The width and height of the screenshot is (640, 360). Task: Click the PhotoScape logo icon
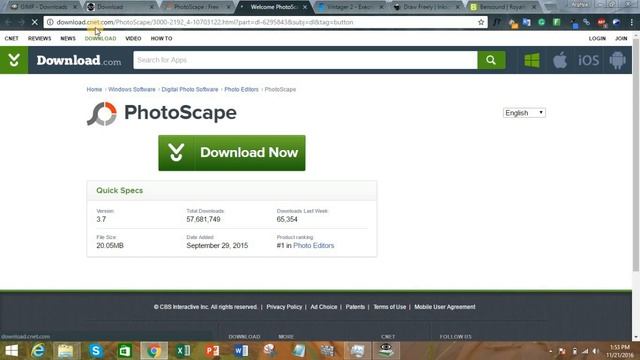[x=102, y=113]
